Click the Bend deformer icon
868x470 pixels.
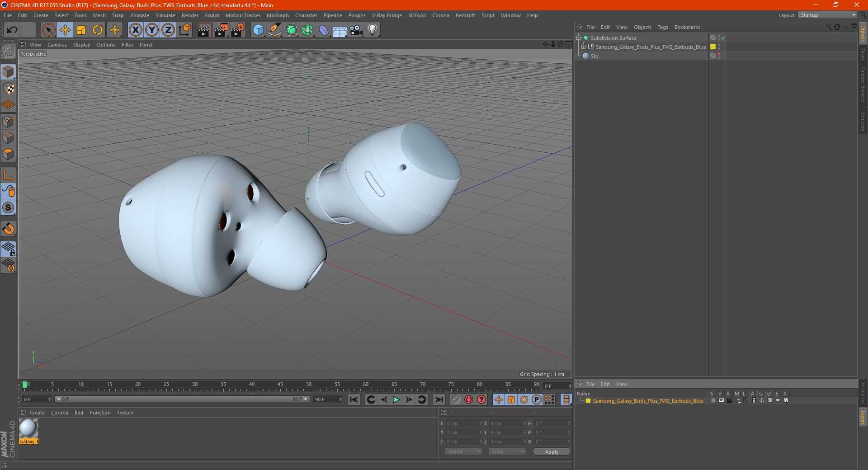click(x=324, y=30)
